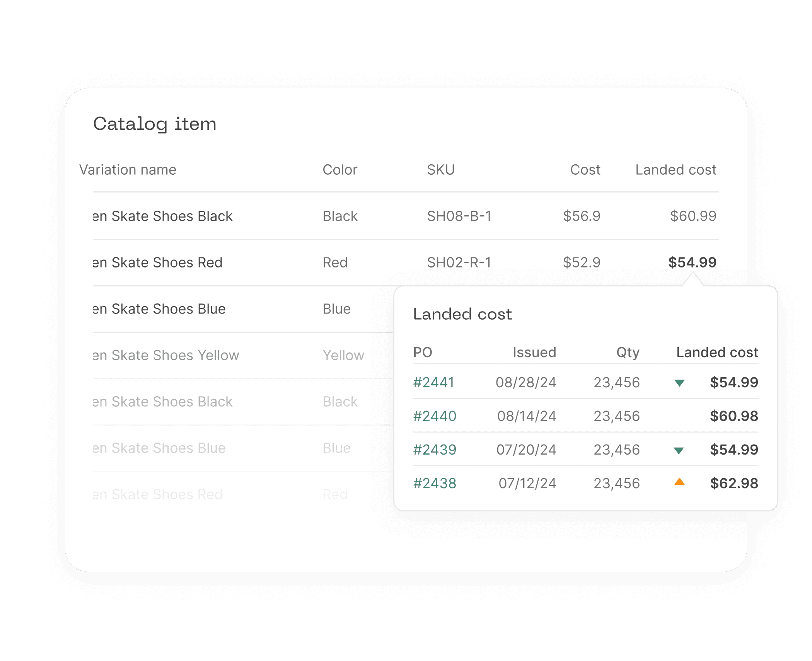Click the Qty column header in popup
Image resolution: width=812 pixels, height=661 pixels.
coord(628,352)
